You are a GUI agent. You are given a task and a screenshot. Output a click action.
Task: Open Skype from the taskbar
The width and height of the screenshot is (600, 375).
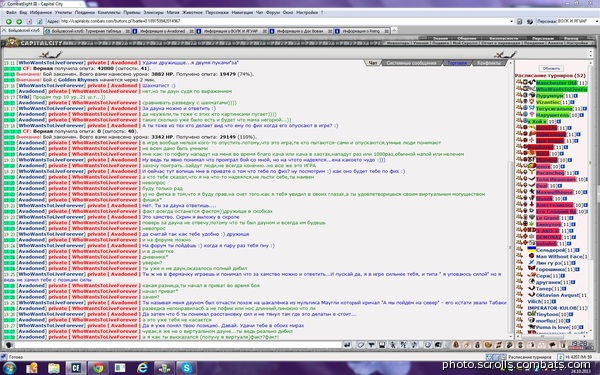(186, 368)
